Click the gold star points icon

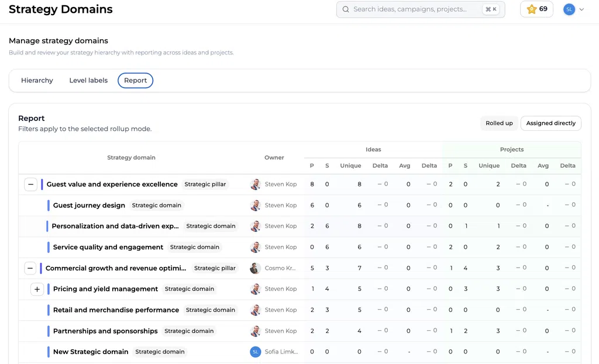coord(531,9)
